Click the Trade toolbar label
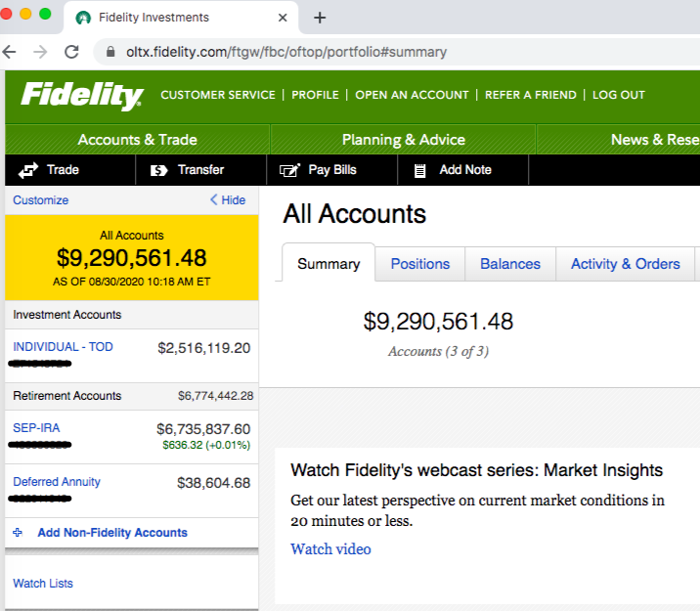 63,169
